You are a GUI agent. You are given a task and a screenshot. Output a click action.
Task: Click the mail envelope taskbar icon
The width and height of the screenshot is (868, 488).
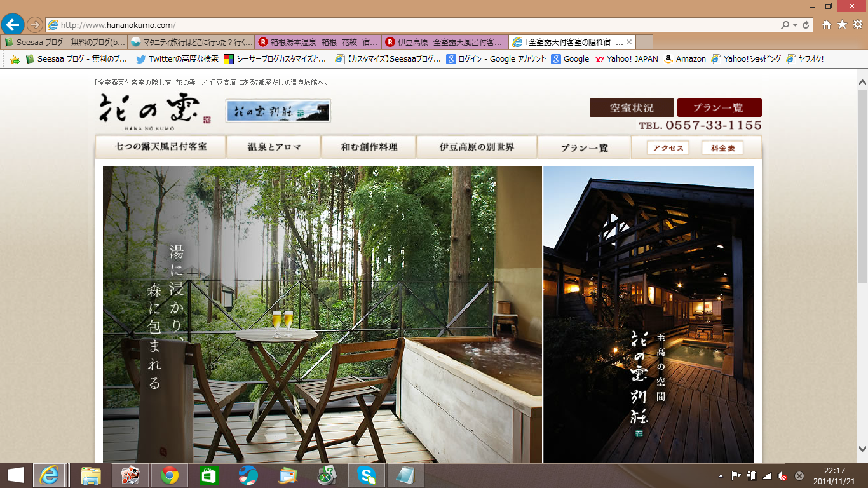(287, 475)
